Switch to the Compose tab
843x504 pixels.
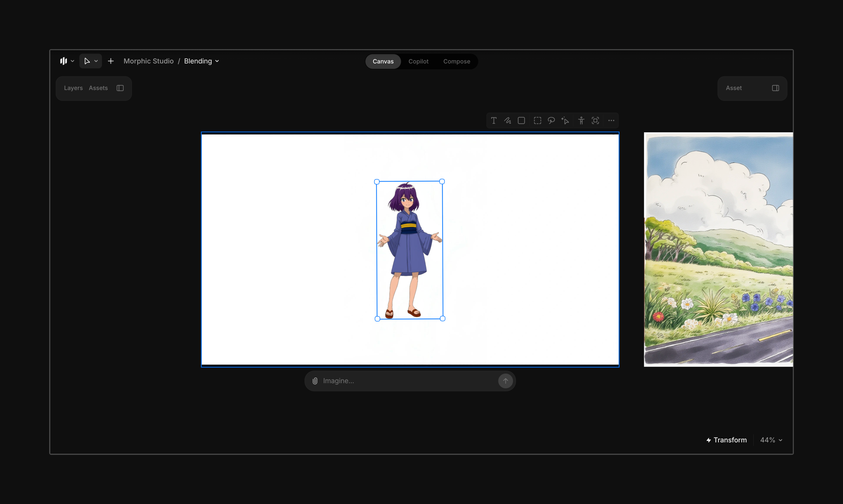(x=456, y=61)
